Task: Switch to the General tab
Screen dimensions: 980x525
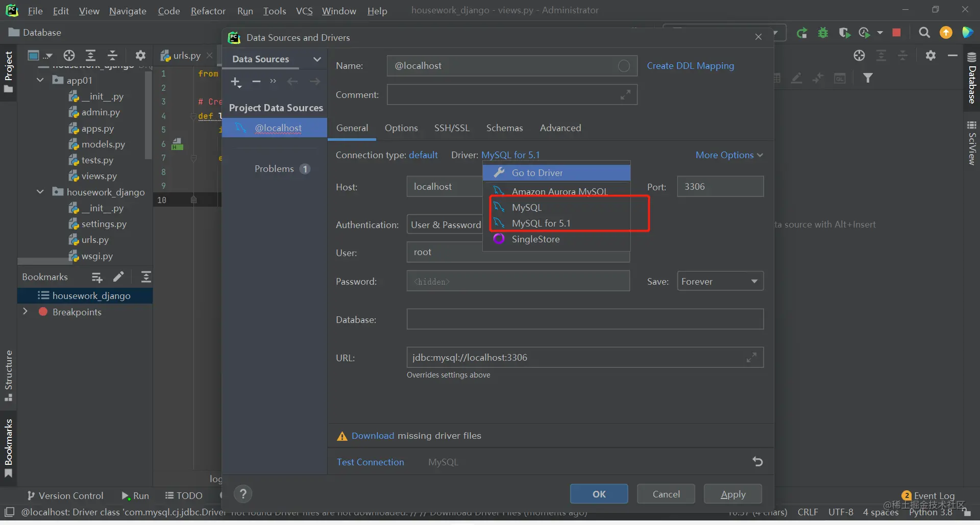Action: coord(352,128)
